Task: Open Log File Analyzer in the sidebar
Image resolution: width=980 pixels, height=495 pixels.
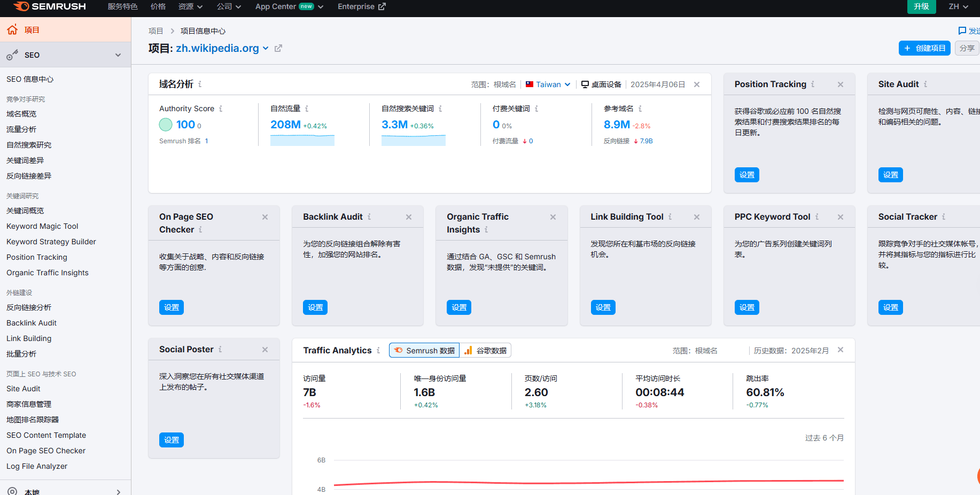Action: pos(37,466)
